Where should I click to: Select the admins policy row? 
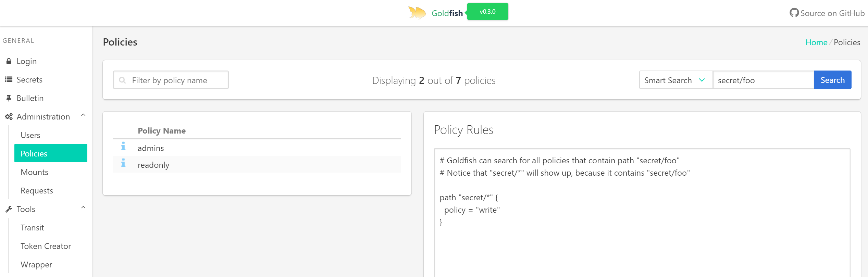[x=257, y=148]
